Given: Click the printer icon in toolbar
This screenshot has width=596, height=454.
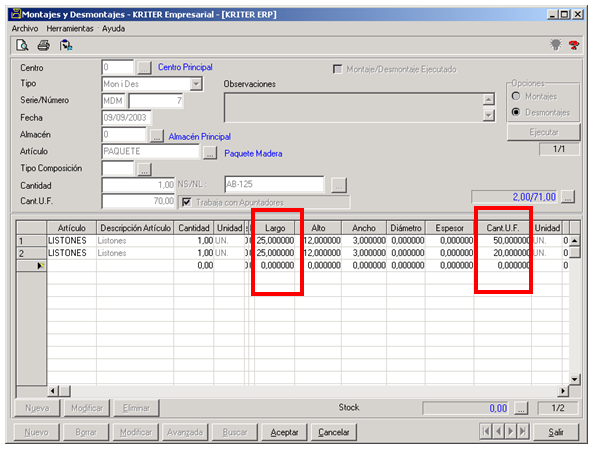Looking at the screenshot, I should click(43, 46).
